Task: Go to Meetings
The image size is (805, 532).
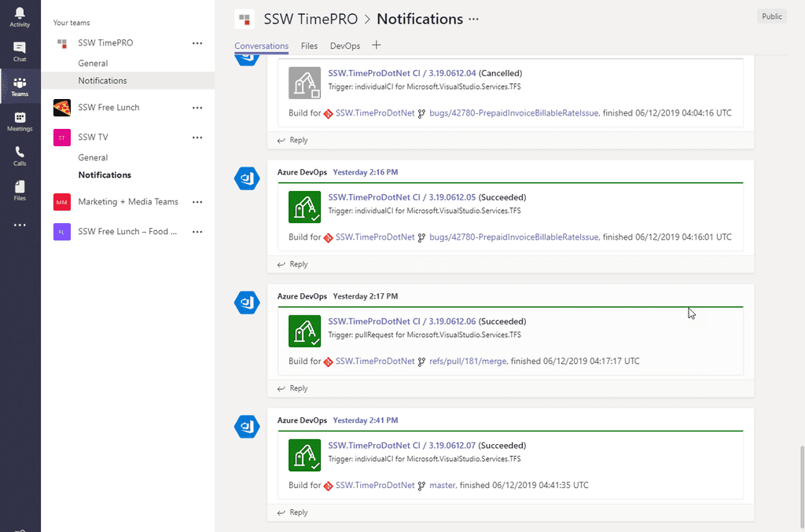Action: [x=20, y=122]
